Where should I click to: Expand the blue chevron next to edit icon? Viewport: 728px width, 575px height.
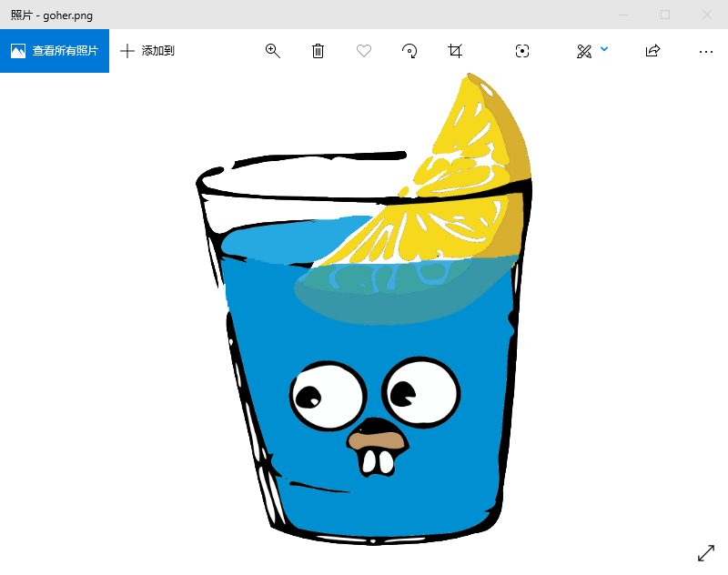(x=604, y=49)
